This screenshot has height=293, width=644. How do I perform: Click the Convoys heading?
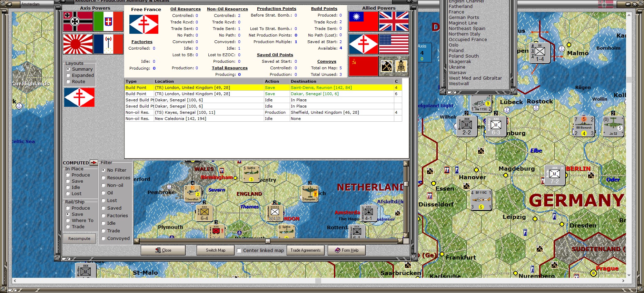point(327,61)
